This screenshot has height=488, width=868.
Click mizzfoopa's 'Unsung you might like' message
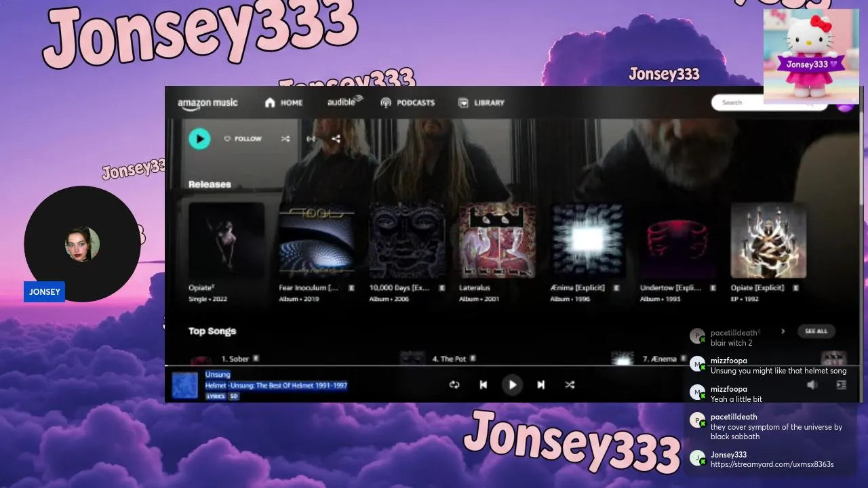tap(778, 371)
